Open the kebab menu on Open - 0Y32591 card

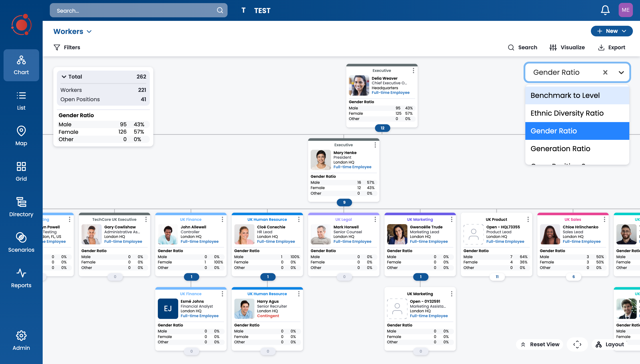click(452, 294)
